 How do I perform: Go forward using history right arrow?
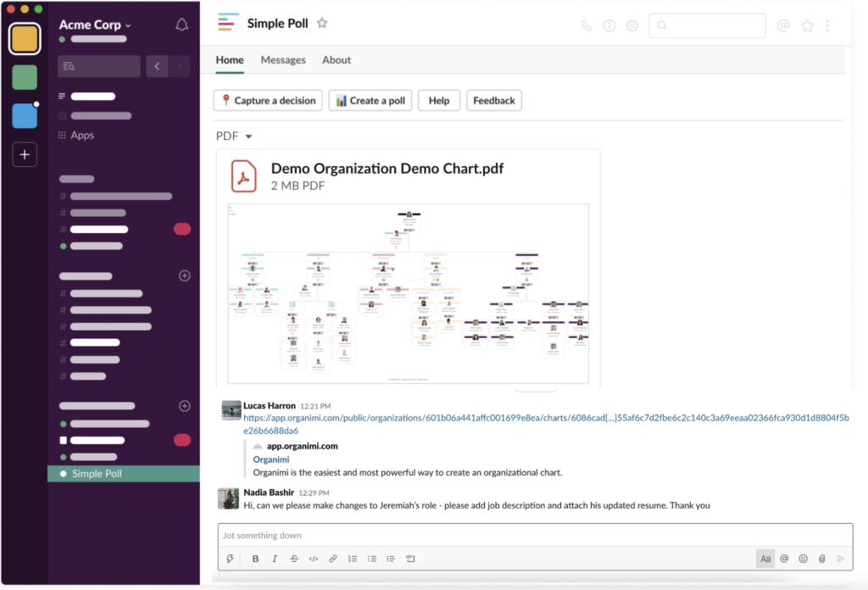[x=179, y=66]
